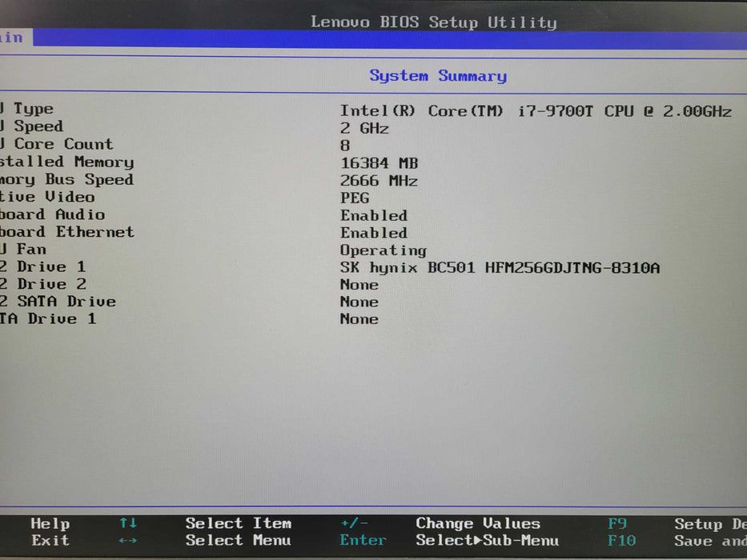The image size is (747, 560).
Task: Click the Enter key hint
Action: [x=363, y=541]
